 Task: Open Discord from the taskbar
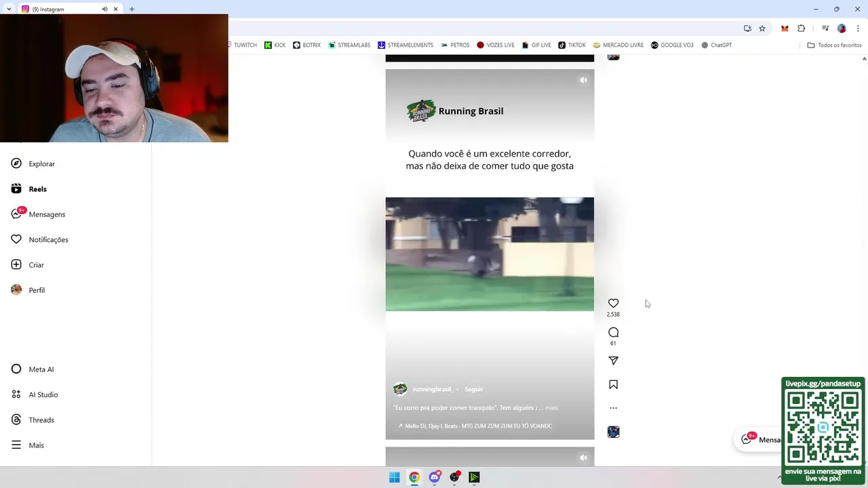tap(435, 477)
